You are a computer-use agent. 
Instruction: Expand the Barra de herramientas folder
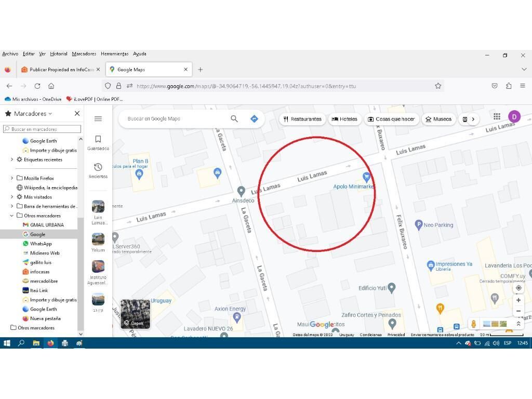12,206
